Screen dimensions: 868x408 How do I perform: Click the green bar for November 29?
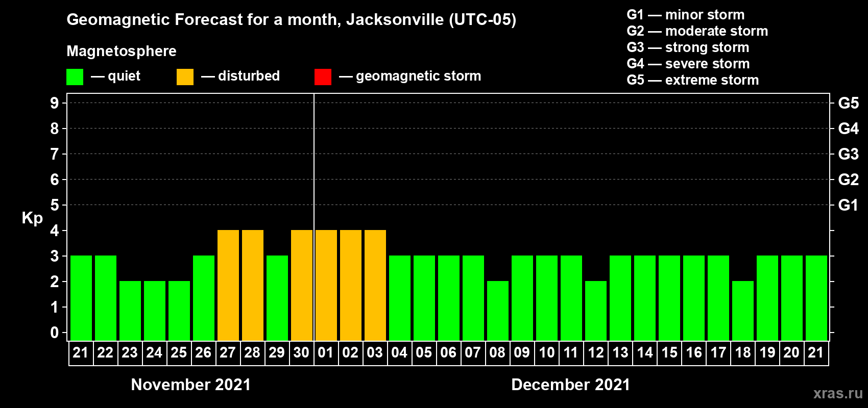click(x=277, y=298)
